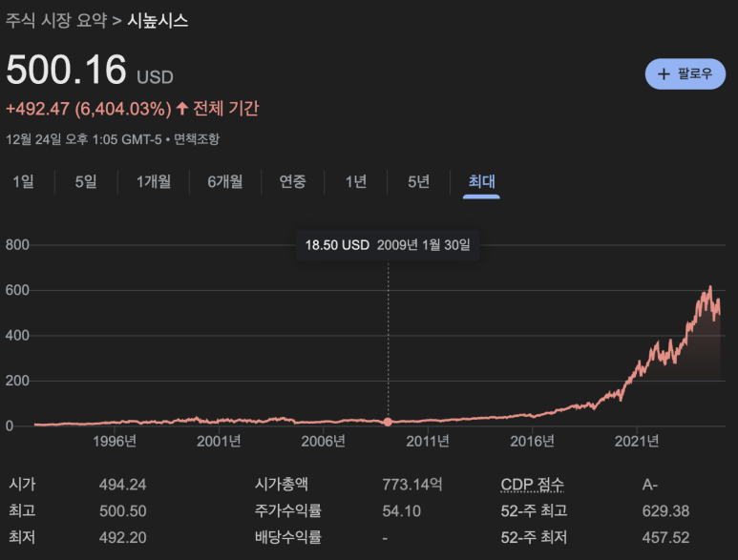738x560 pixels.
Task: Open the 연중 year-to-date tab
Action: click(x=292, y=181)
